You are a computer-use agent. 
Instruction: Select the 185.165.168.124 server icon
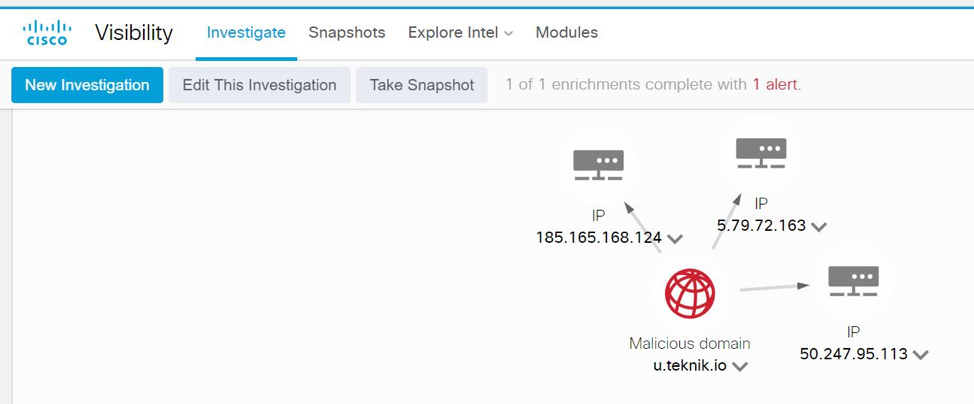(x=598, y=165)
